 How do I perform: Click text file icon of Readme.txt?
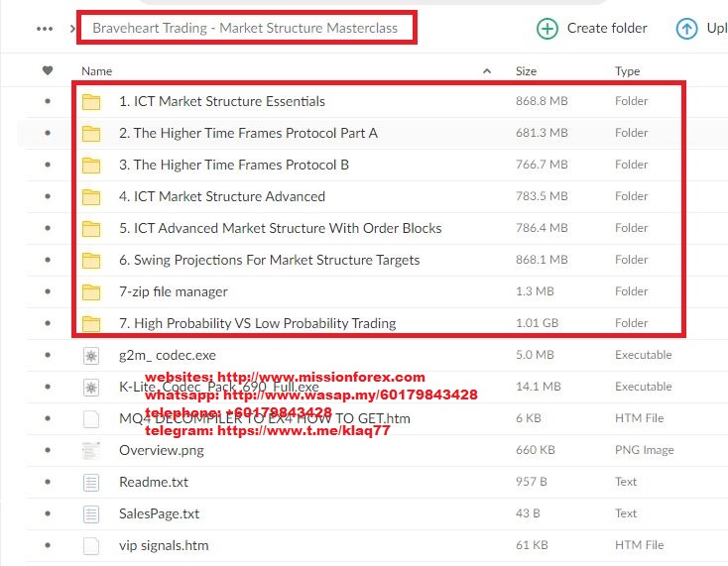click(91, 482)
